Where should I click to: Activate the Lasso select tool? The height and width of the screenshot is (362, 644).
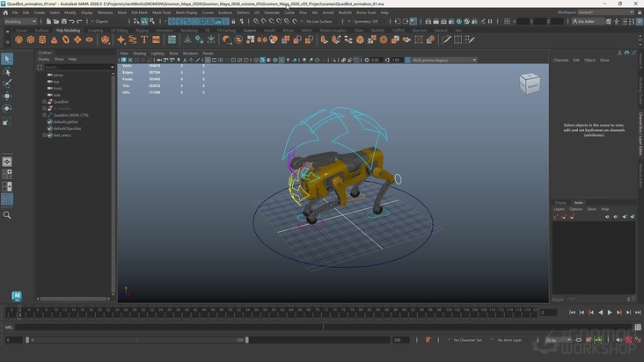tap(7, 71)
